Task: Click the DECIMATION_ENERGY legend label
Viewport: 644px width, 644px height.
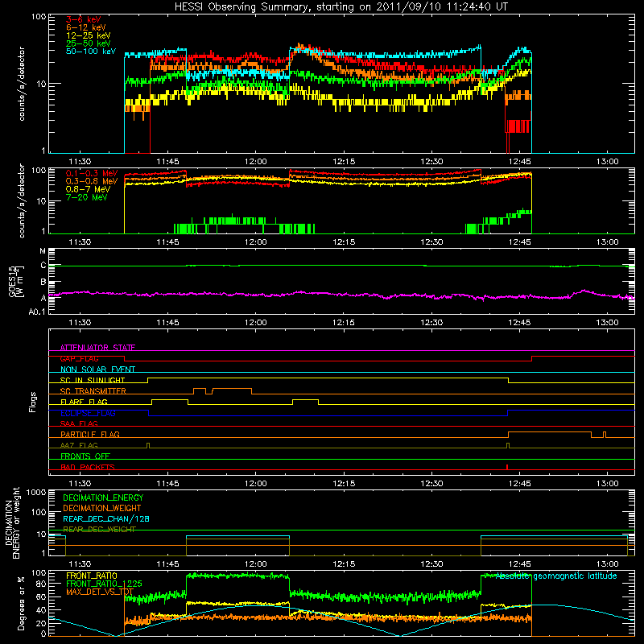Action: pos(103,497)
